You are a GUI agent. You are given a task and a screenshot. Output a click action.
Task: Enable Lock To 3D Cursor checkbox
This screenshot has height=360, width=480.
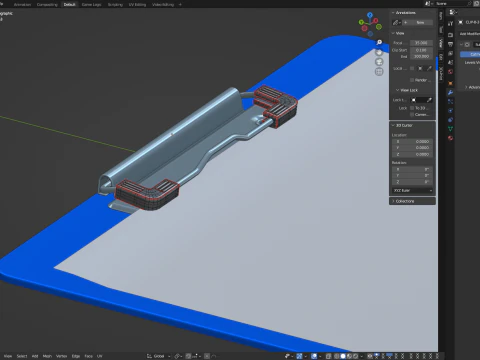click(x=412, y=108)
